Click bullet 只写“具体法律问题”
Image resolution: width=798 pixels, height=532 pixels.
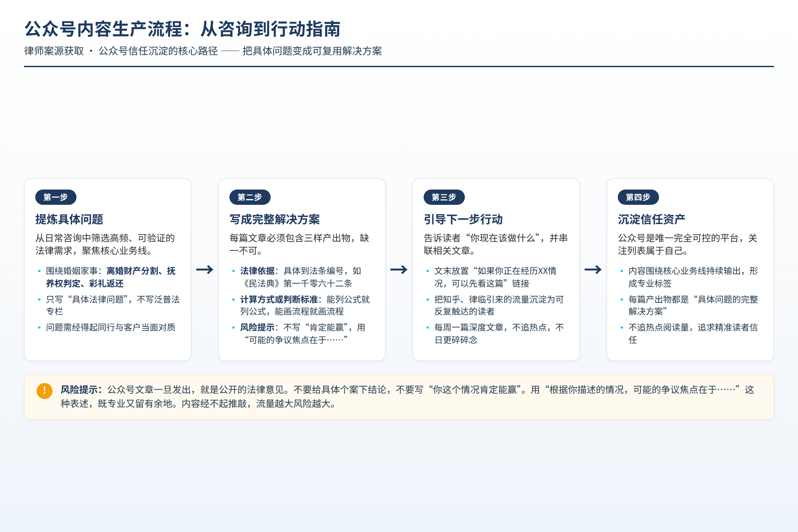point(113,305)
